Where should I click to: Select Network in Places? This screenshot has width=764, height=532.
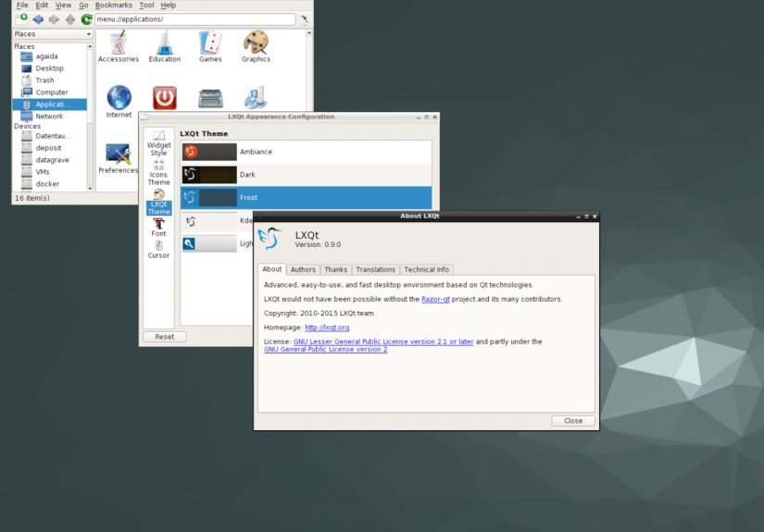50,117
